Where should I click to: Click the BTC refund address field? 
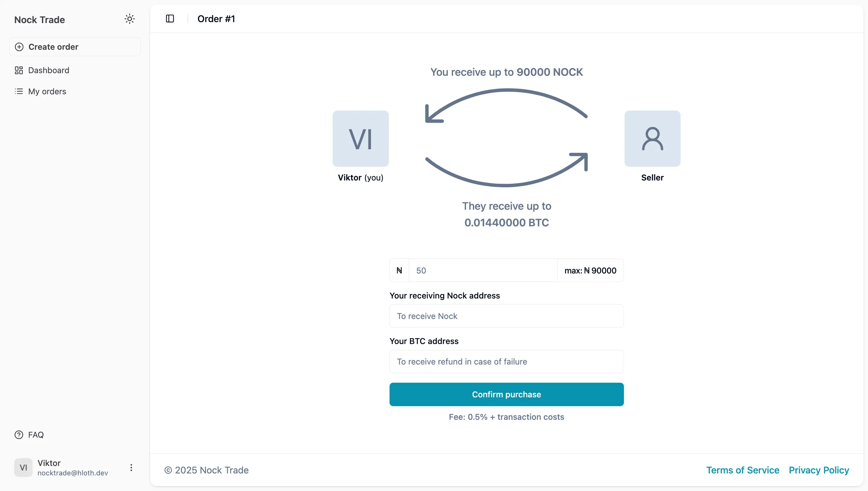tap(506, 362)
